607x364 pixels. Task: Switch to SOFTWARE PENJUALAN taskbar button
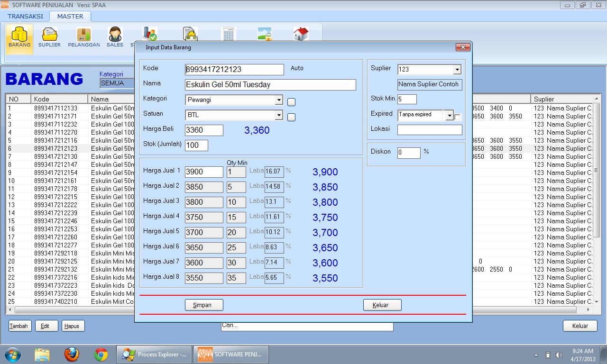(230, 355)
